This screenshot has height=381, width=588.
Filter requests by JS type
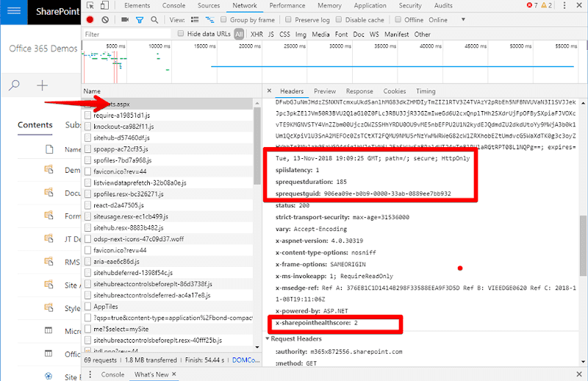click(x=270, y=34)
